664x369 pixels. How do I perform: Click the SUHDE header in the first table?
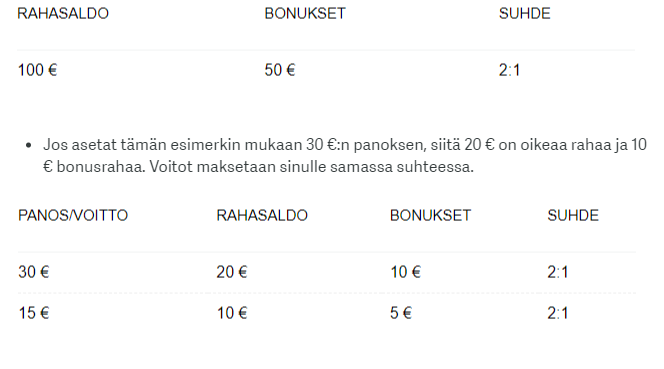click(x=524, y=14)
